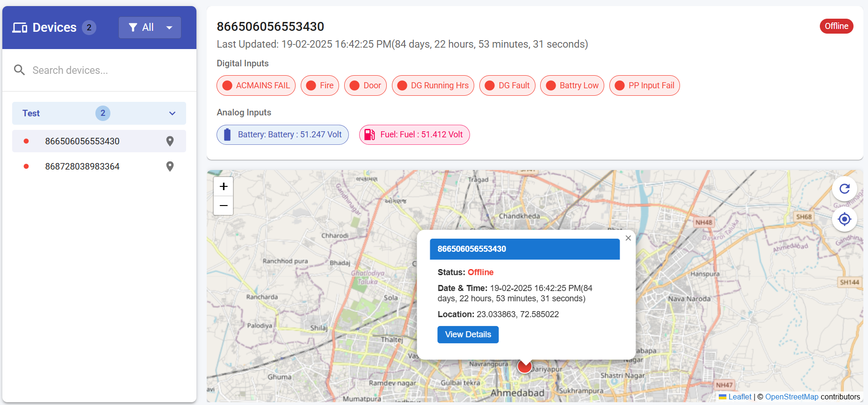The height and width of the screenshot is (405, 868).
Task: Click the Last Updated timestamp text
Action: click(x=402, y=44)
